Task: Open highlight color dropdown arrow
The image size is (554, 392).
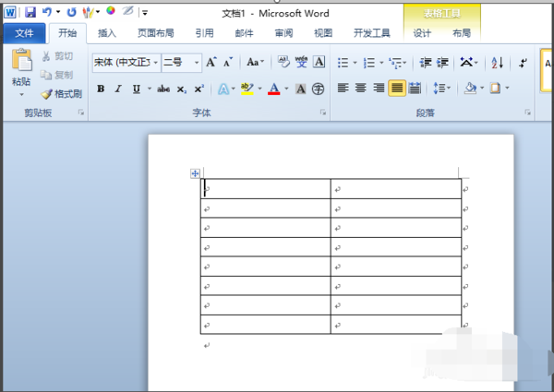Action: tap(260, 89)
